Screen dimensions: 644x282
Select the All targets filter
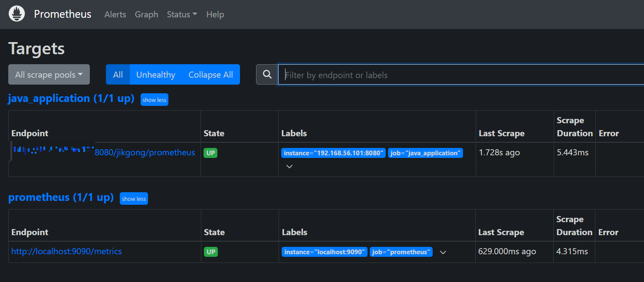[118, 75]
